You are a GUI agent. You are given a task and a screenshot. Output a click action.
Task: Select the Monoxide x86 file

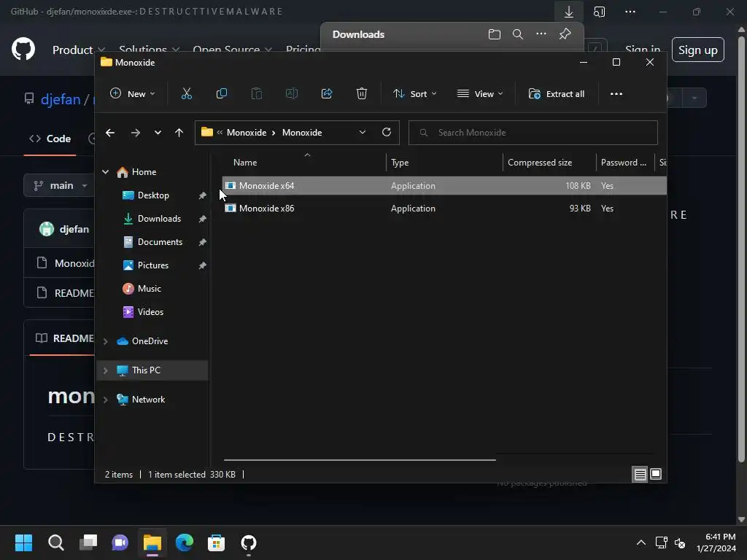(444, 209)
